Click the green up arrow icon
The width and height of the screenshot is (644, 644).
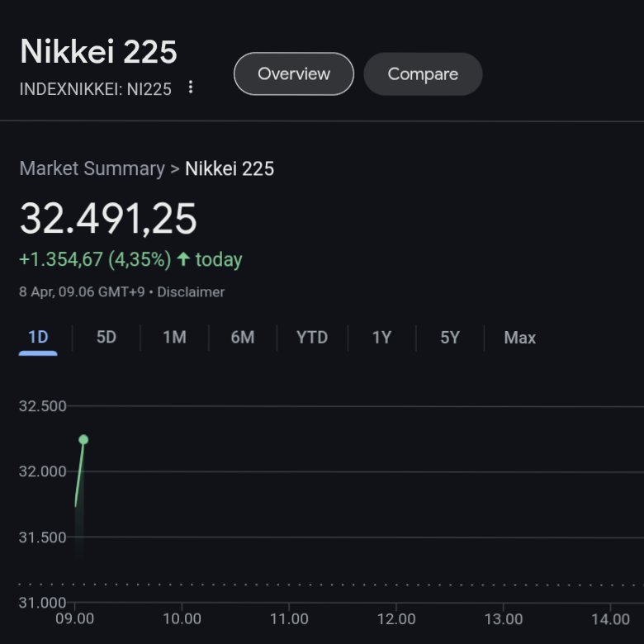click(183, 259)
